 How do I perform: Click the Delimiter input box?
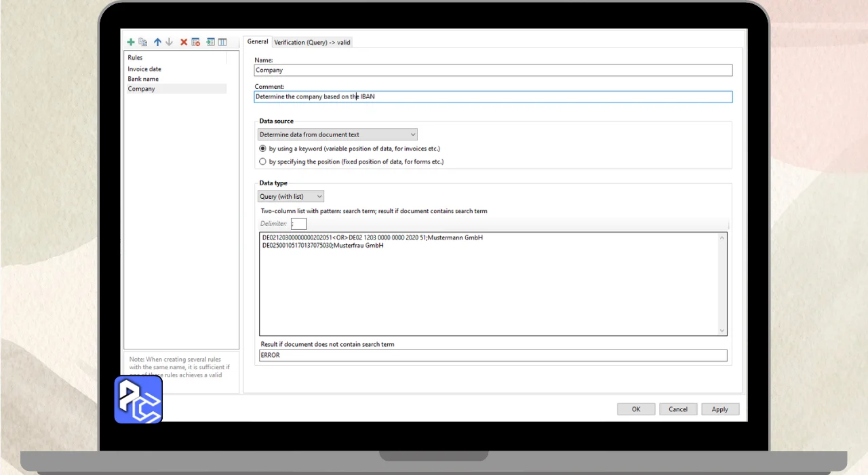pos(298,223)
